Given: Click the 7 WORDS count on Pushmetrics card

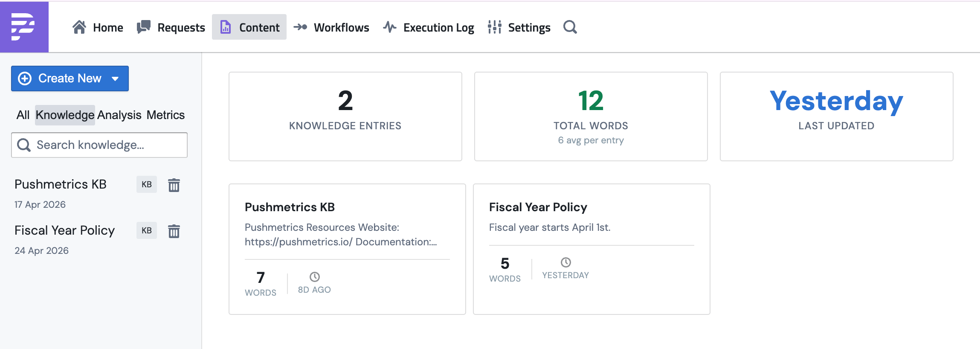Looking at the screenshot, I should [261, 284].
